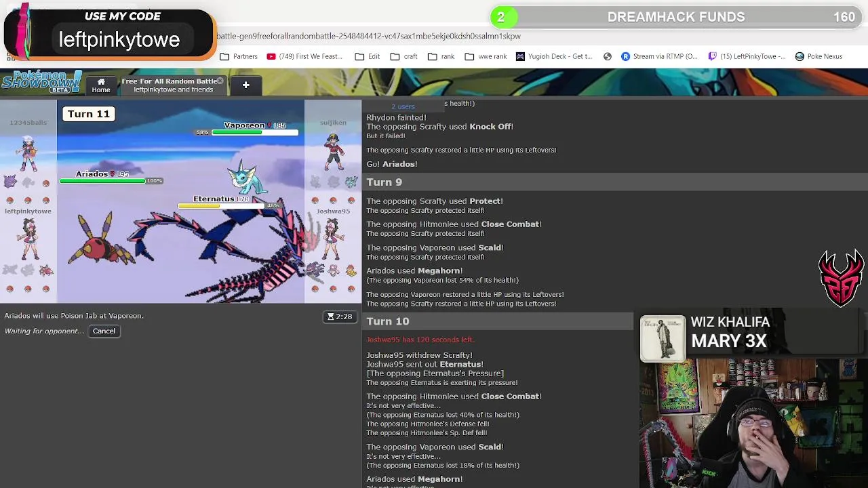Open the craft bookmark folder
The width and height of the screenshot is (868, 488).
(x=404, y=56)
